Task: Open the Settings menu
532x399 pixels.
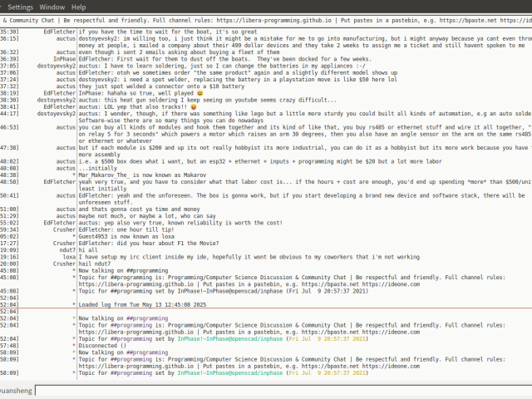Action: [x=21, y=7]
